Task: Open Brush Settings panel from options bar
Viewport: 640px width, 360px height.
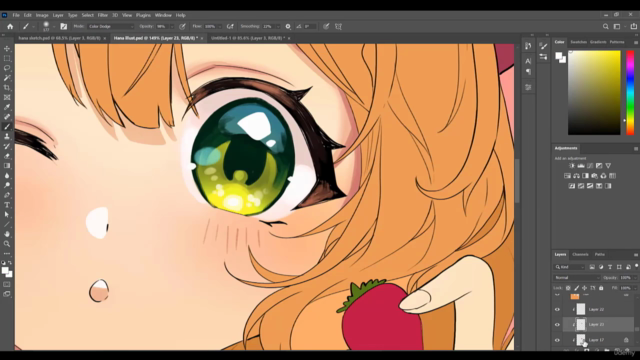Action: (64, 27)
